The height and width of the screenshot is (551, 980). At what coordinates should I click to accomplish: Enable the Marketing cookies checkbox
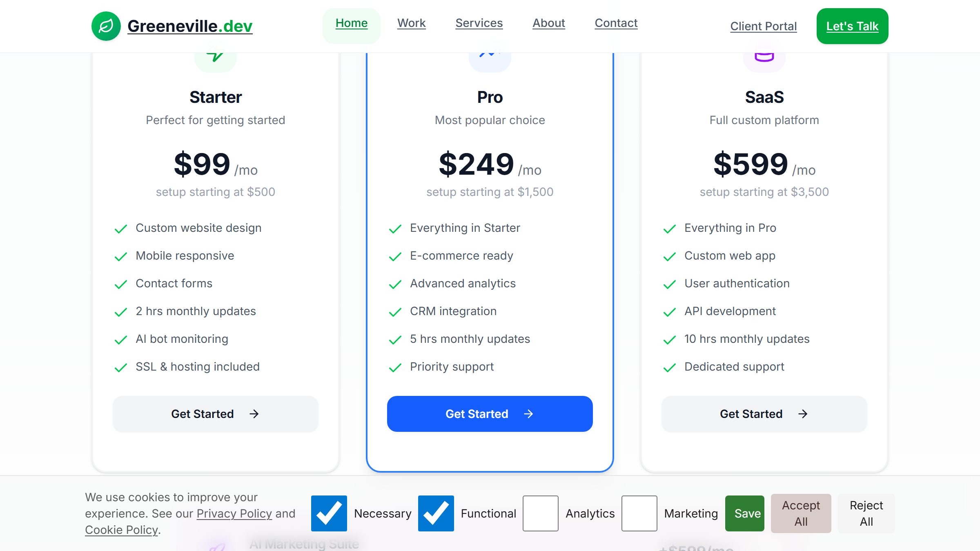pos(639,513)
